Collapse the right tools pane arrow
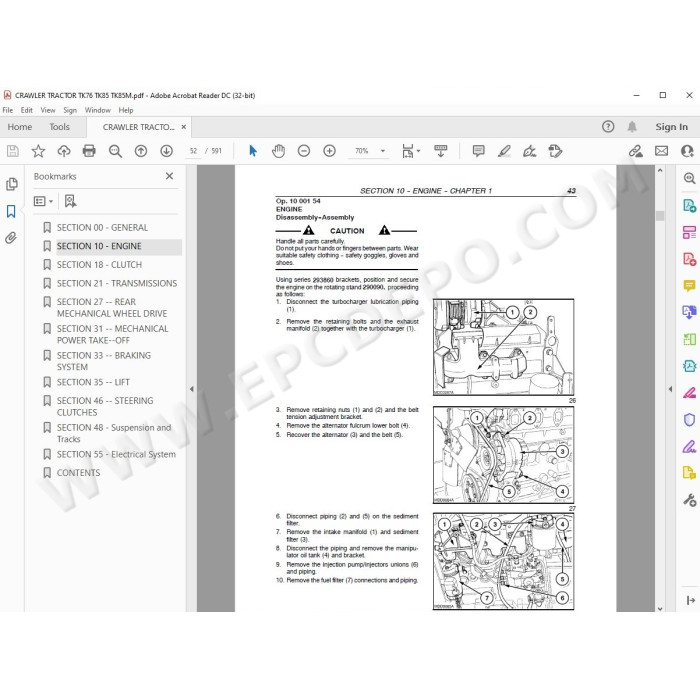Screen dimensions: 700x700 [x=670, y=389]
